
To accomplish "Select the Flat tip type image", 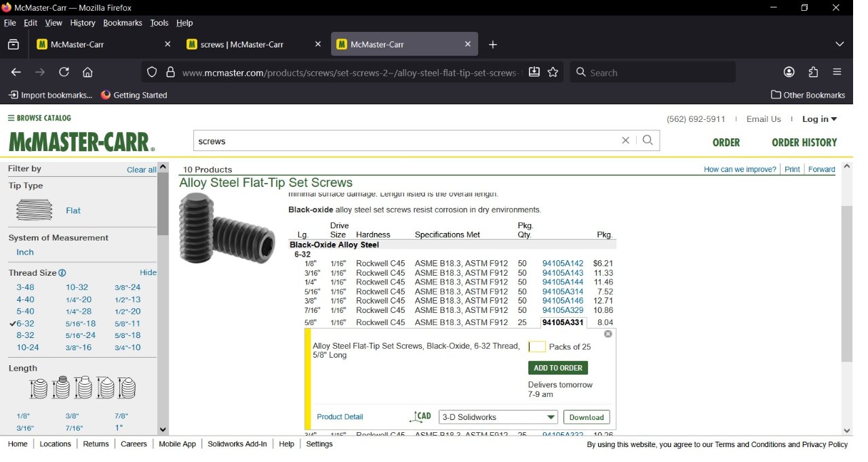I will (x=35, y=210).
